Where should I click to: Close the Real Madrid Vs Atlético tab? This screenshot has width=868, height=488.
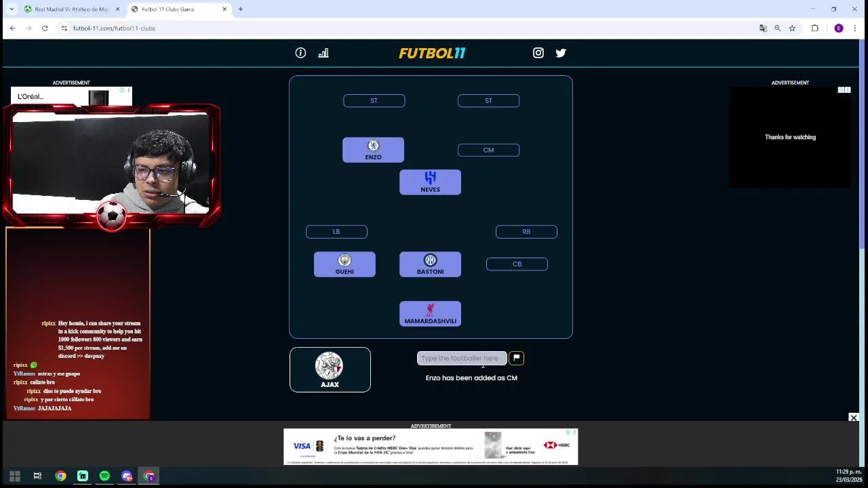click(x=118, y=9)
